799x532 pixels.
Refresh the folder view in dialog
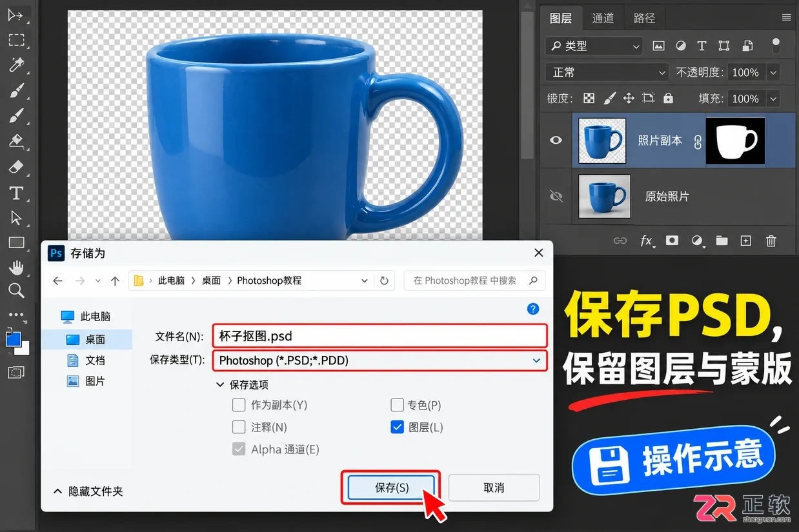coord(384,281)
